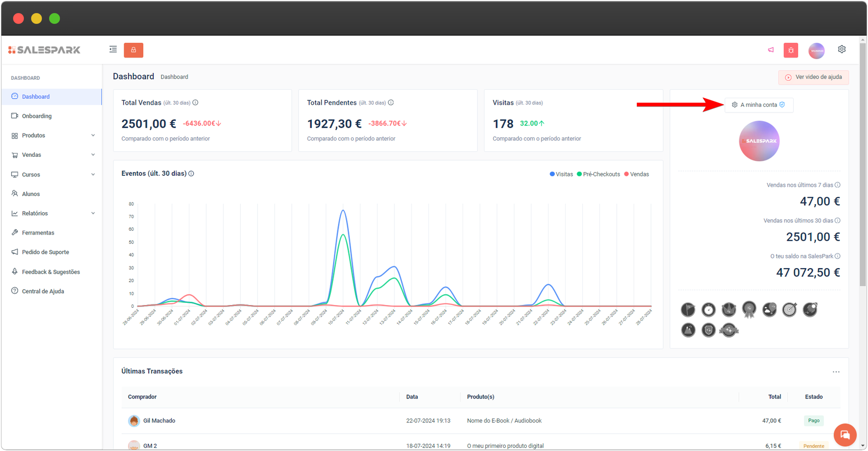Open settings gear in top-right header
This screenshot has height=451, width=868.
pyautogui.click(x=841, y=49)
